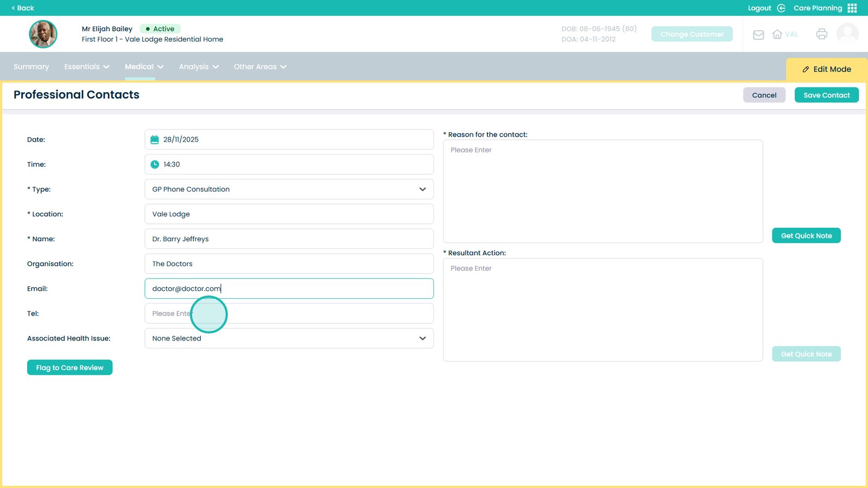
Task: Click the envelope mail icon in header
Action: [758, 35]
